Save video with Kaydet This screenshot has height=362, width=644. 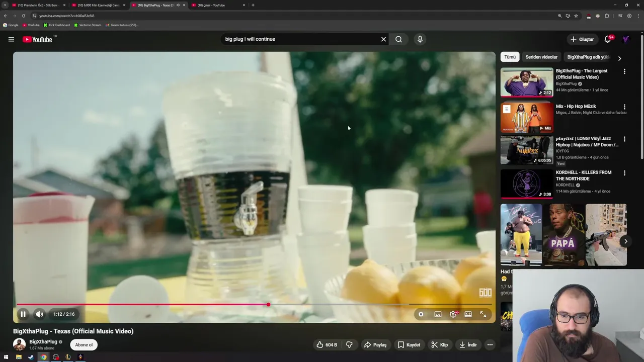[x=409, y=345]
